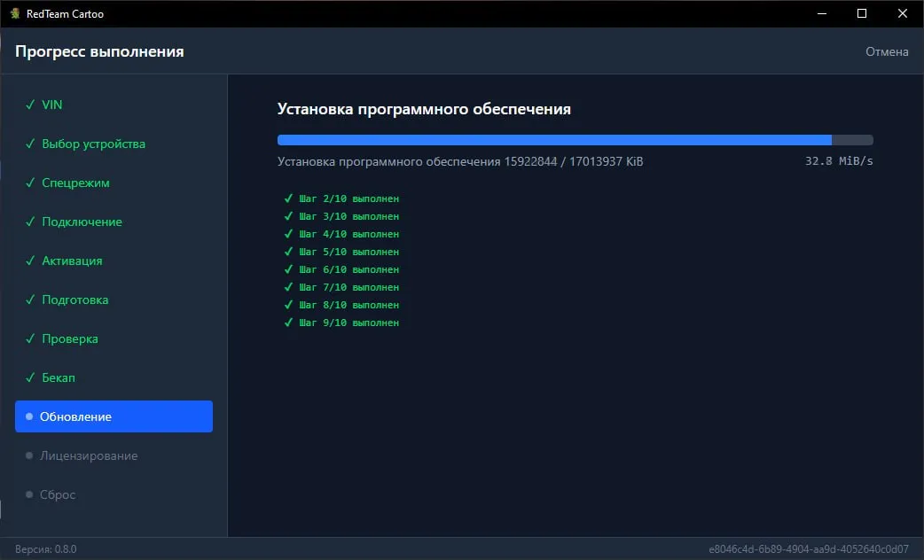Click the gray dot beside Лицензирование
The width and height of the screenshot is (924, 560).
tap(29, 455)
